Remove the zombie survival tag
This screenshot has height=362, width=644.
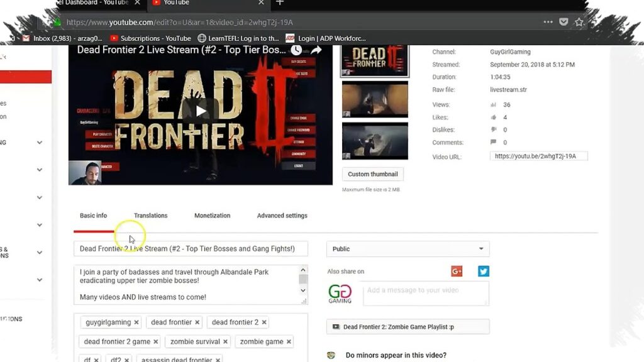pos(225,342)
